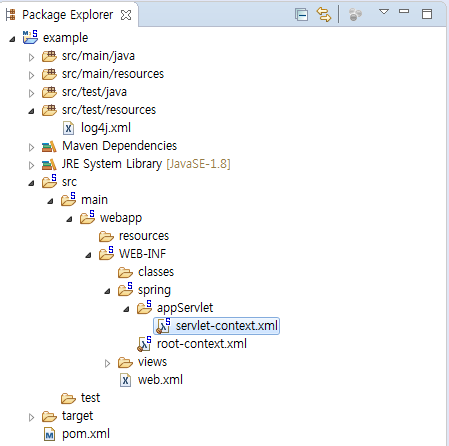Click the spring folder icon
Screen dimensions: 449x446
coord(125,289)
